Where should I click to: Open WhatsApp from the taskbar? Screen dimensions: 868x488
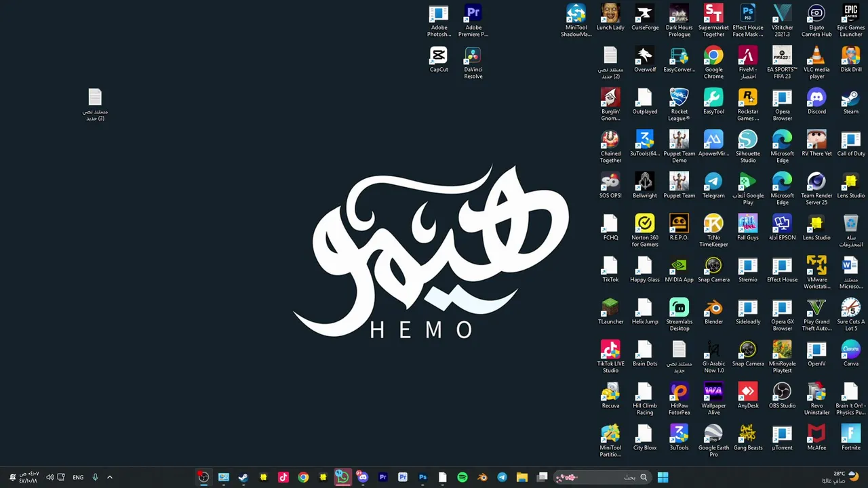tap(342, 477)
